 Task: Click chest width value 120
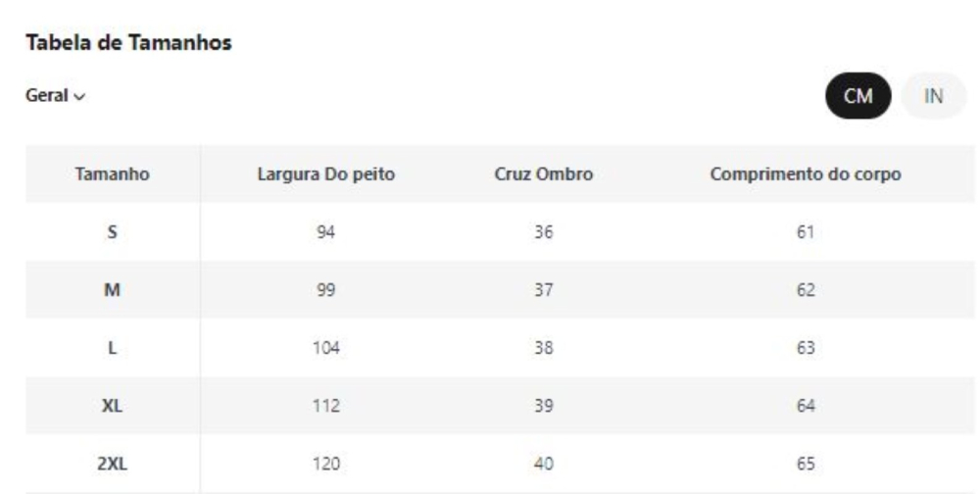click(325, 464)
